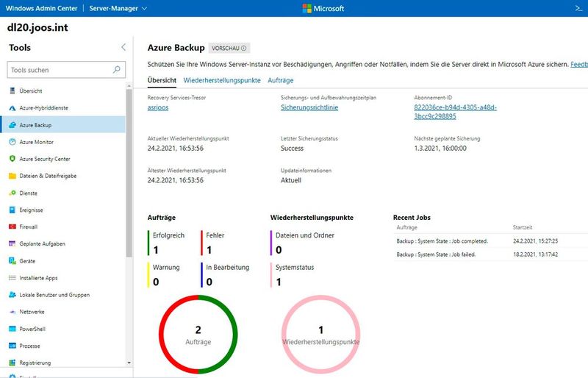Click the Wiederherstellungspunkte pink donut chart
Screen dimensions: 588x378
coord(320,334)
